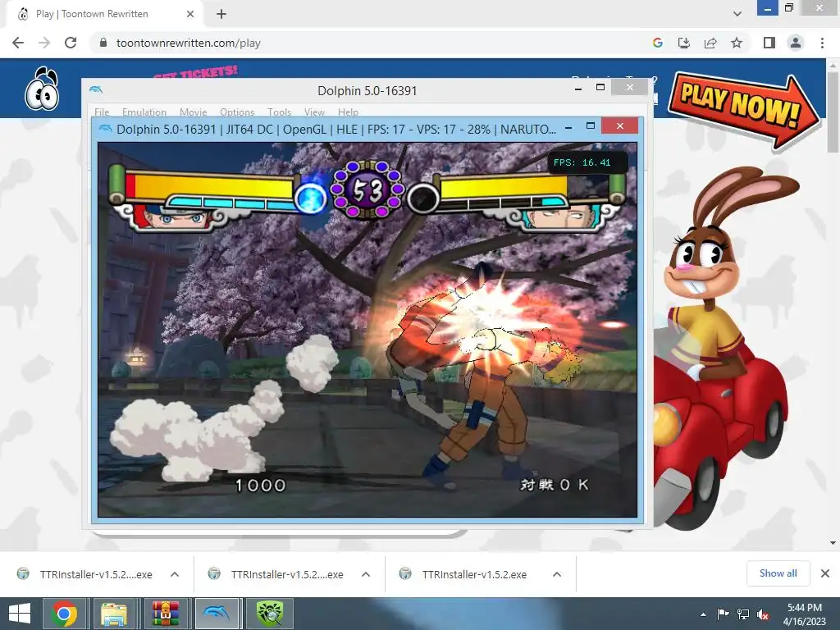Screen dimensions: 840x630
Task: Close the Chrome downloads bar
Action: coord(825,573)
